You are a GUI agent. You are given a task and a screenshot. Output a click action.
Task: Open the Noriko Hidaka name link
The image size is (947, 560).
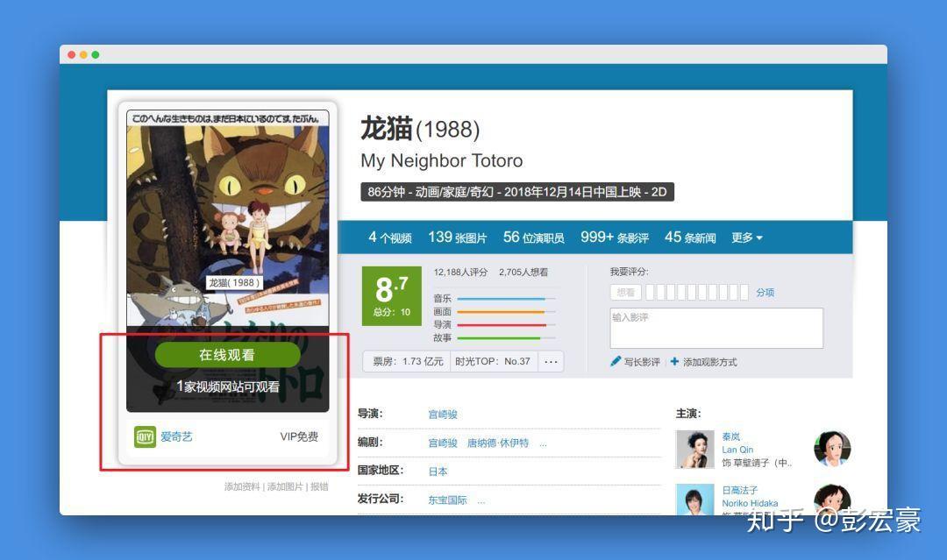pyautogui.click(x=750, y=503)
